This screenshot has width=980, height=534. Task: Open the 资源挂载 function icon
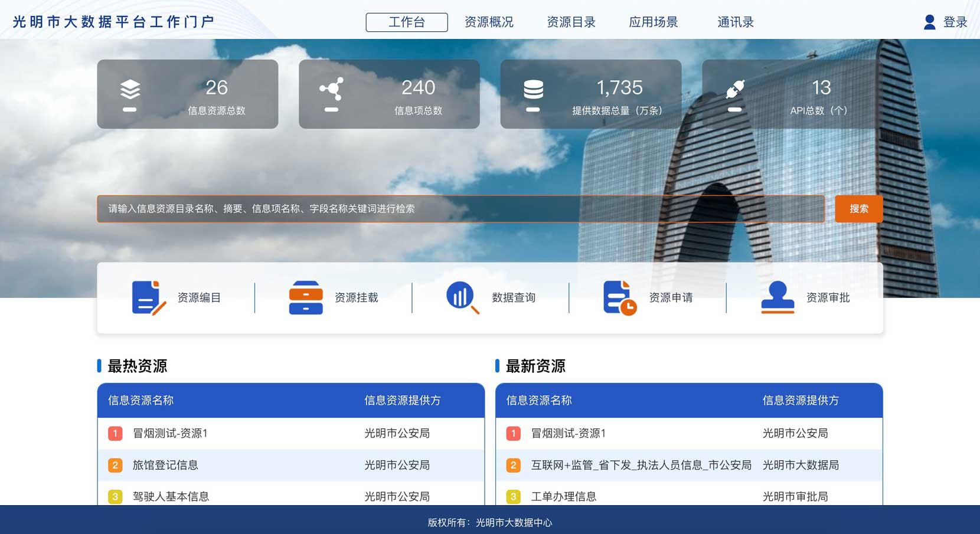pyautogui.click(x=305, y=297)
